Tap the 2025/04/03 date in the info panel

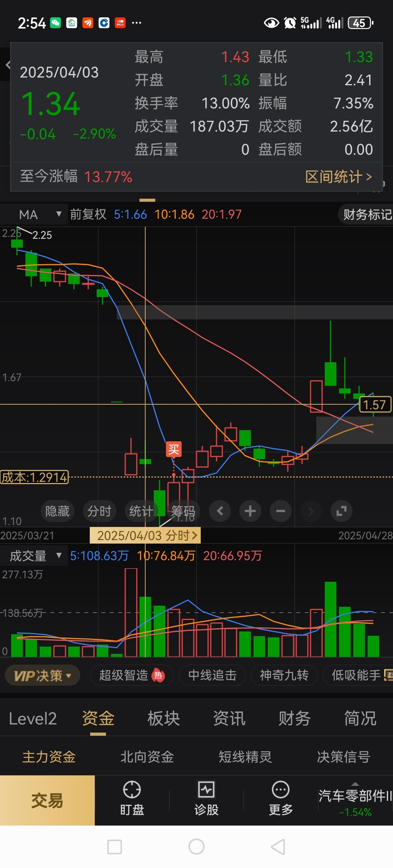pyautogui.click(x=59, y=73)
